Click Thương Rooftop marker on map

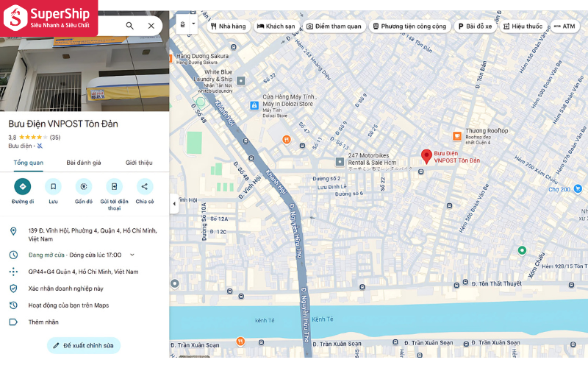point(456,136)
